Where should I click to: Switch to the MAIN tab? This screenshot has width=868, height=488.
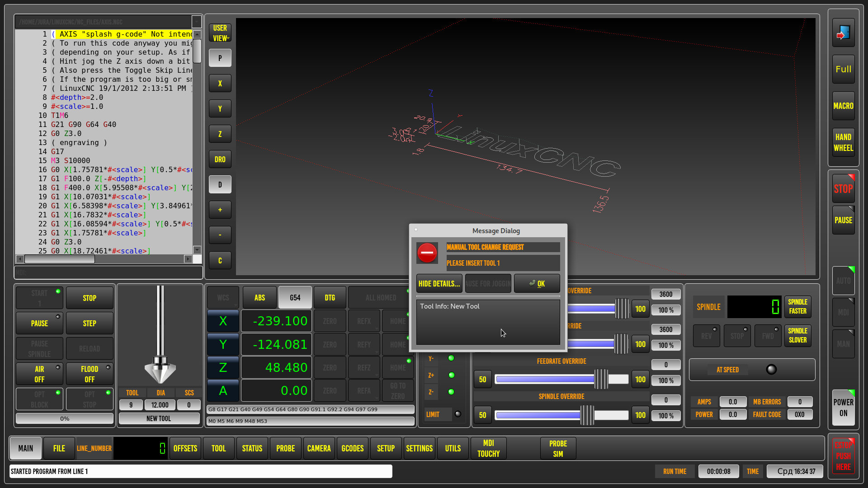(26, 449)
